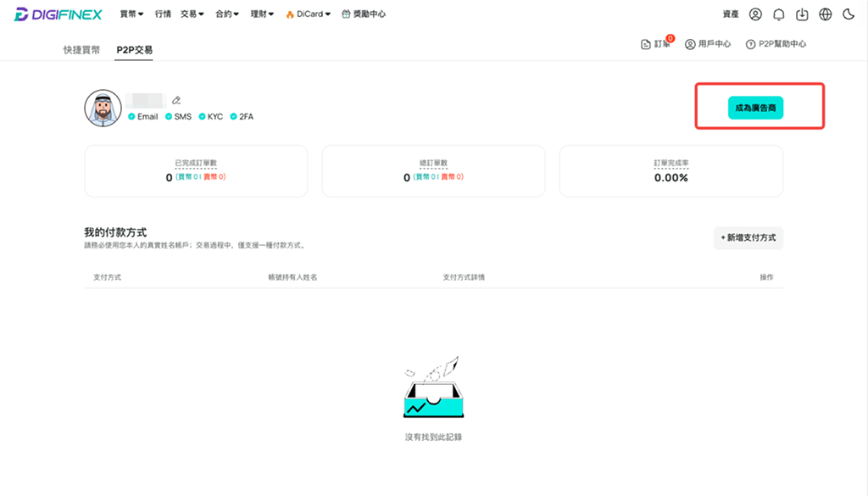Open the P2P幫助中心 link
The image size is (868, 496).
tap(776, 44)
